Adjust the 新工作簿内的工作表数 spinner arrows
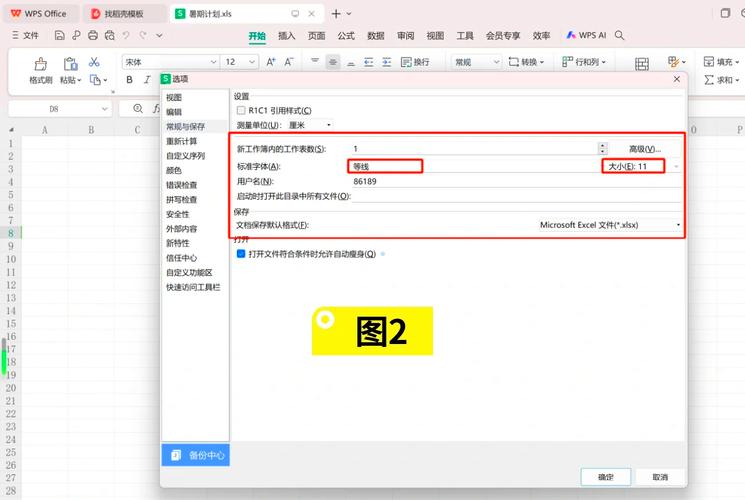The width and height of the screenshot is (745, 500). (602, 149)
